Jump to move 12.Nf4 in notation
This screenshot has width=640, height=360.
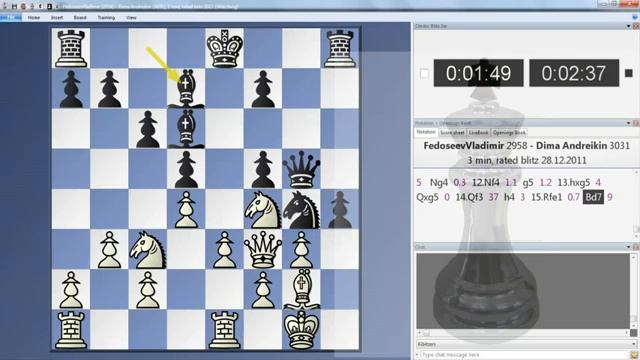point(486,182)
